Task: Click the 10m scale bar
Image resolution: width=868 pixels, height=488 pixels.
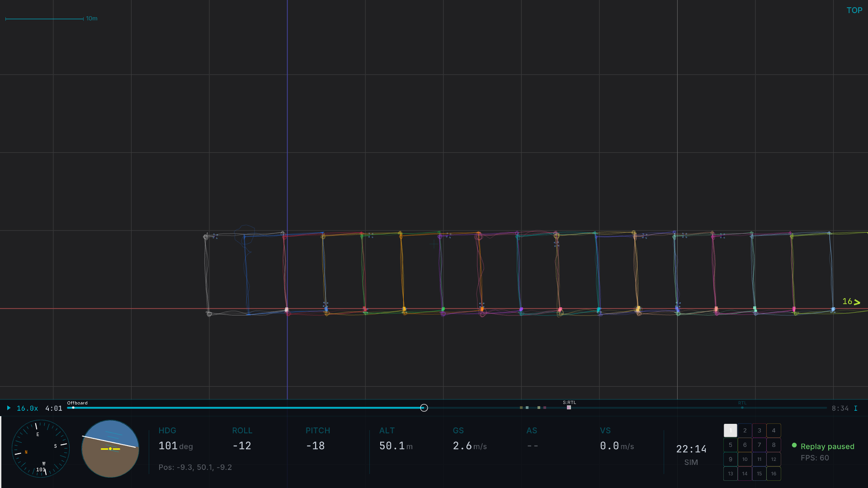Action: point(45,19)
